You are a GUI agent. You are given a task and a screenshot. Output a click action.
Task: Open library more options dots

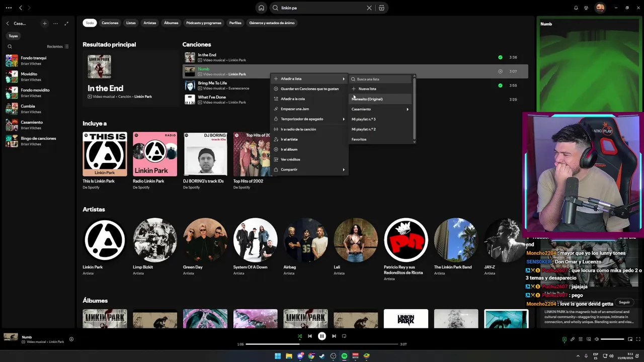(x=55, y=24)
